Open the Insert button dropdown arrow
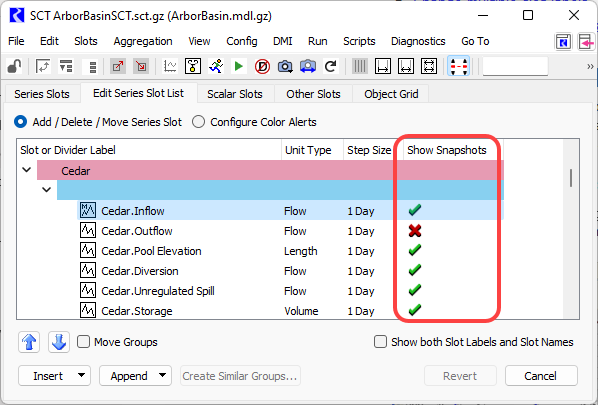598x405 pixels. (81, 375)
